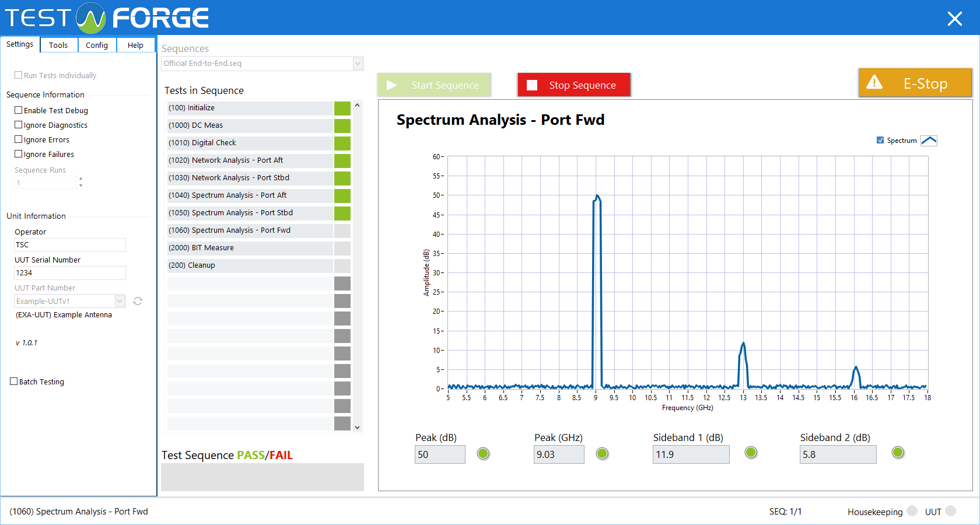980x525 pixels.
Task: Hit the E-Stop emergency button
Action: click(x=915, y=83)
